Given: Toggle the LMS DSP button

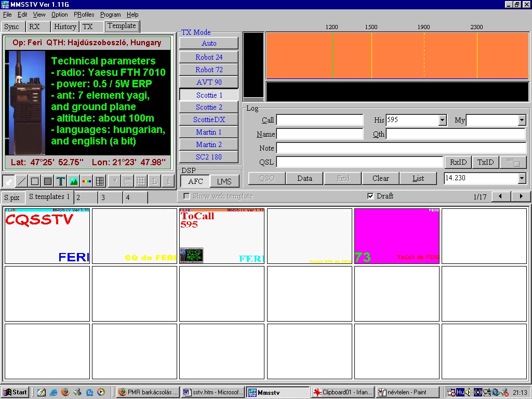Looking at the screenshot, I should (x=224, y=181).
